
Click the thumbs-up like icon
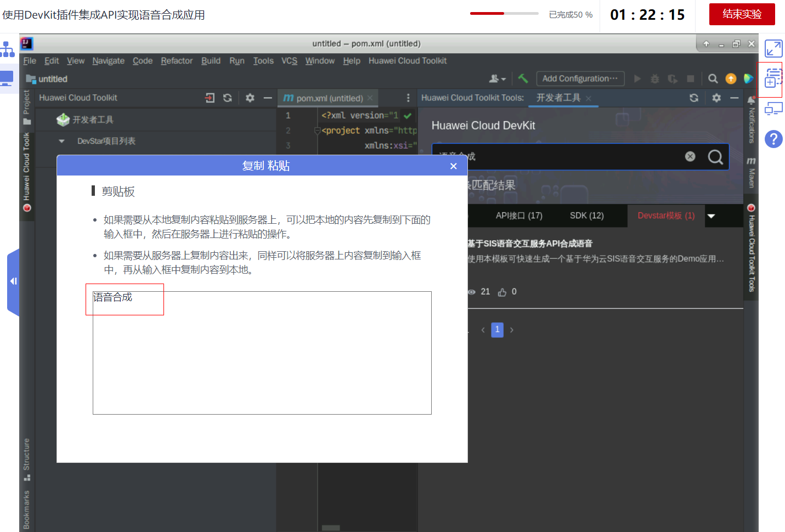tap(502, 292)
